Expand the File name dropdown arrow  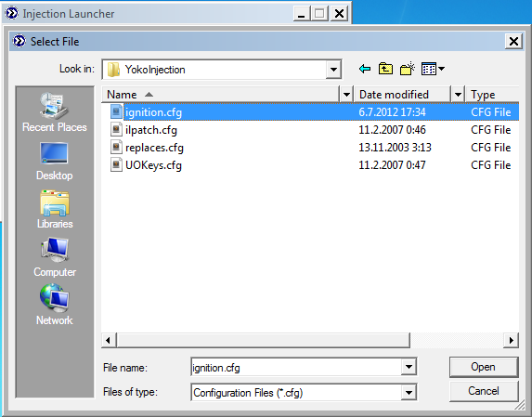pyautogui.click(x=409, y=367)
